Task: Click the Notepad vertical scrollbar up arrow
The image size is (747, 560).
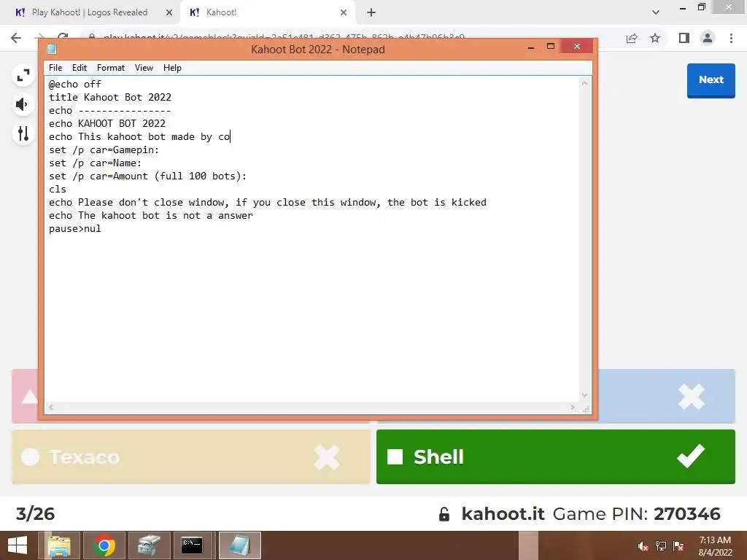Action: coord(584,84)
